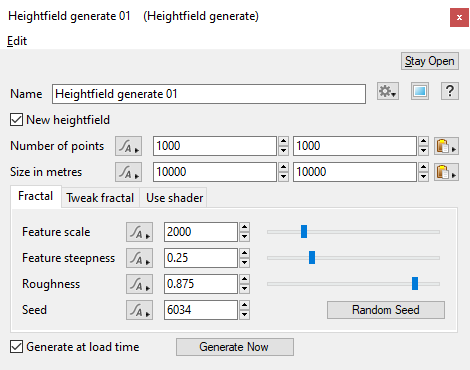The image size is (470, 370).
Task: Open animation button for Seed
Action: pos(139,310)
